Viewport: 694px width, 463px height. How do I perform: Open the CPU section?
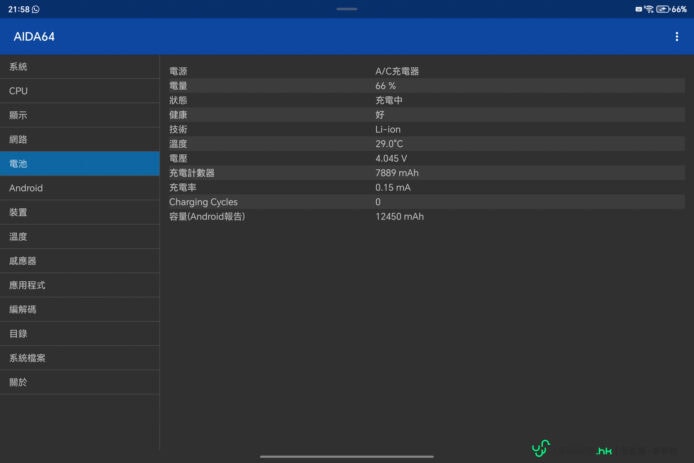[80, 91]
